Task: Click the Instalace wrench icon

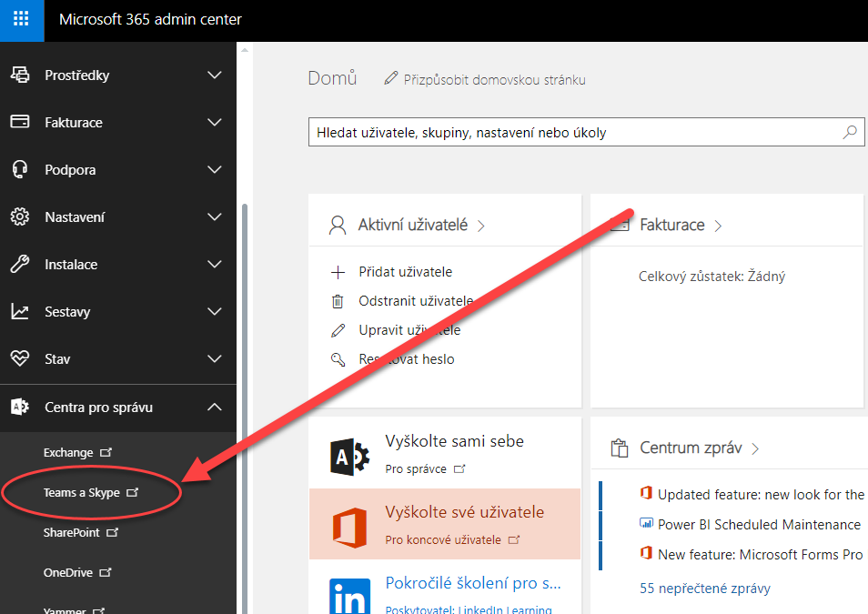Action: tap(20, 264)
